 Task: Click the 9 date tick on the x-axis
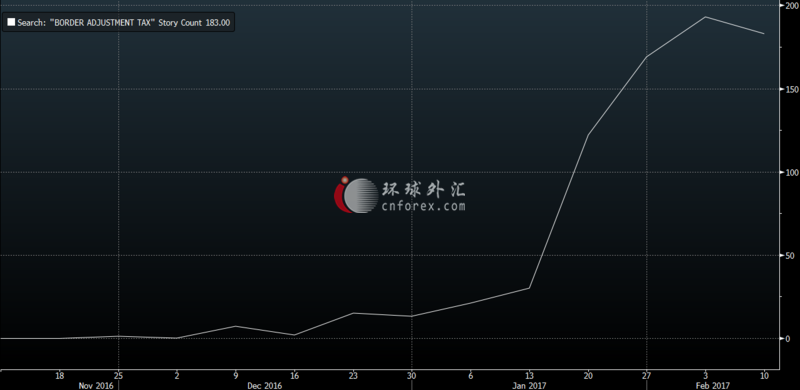(235, 376)
